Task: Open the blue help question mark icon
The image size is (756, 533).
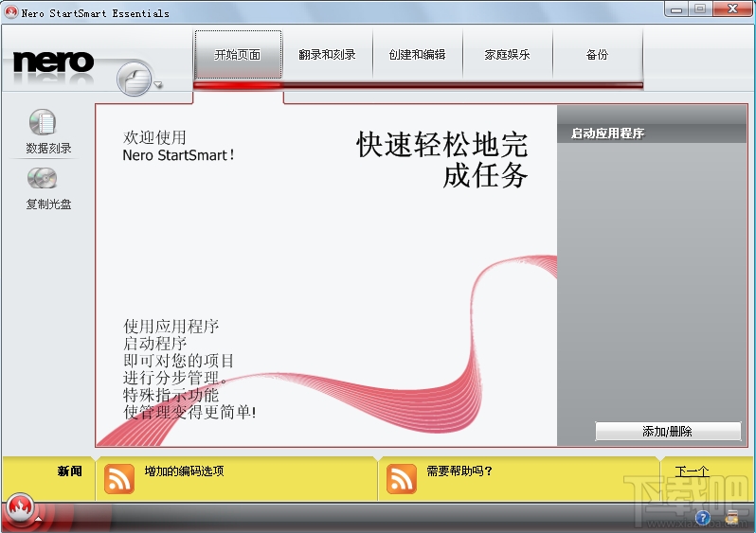Action: [703, 518]
